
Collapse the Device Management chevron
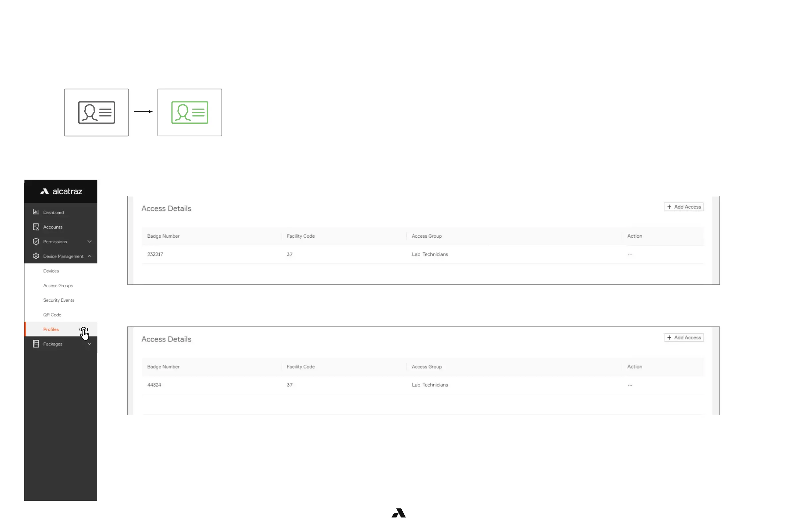pos(89,256)
